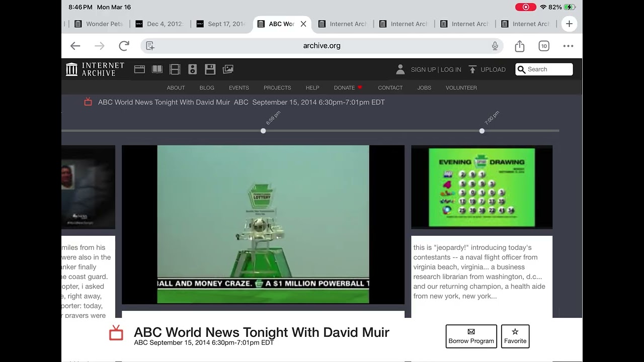The height and width of the screenshot is (362, 644).
Task: Open the HELP menu item
Action: pos(312,87)
